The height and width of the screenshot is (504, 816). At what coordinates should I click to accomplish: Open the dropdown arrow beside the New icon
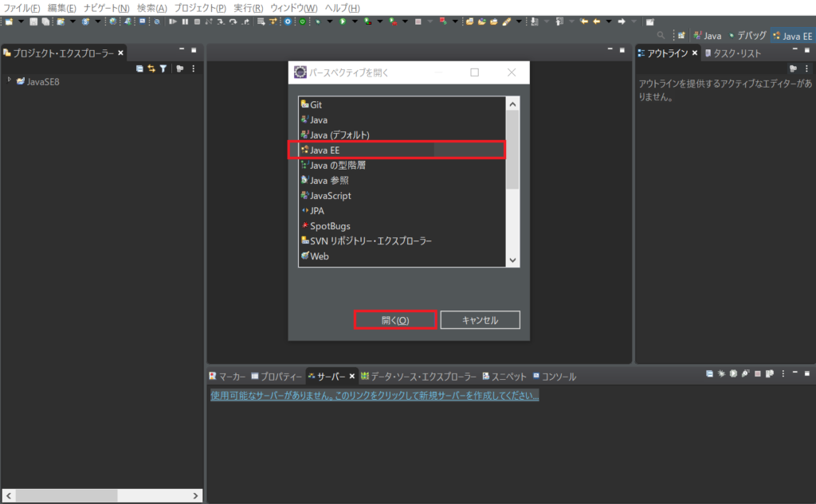tap(21, 21)
